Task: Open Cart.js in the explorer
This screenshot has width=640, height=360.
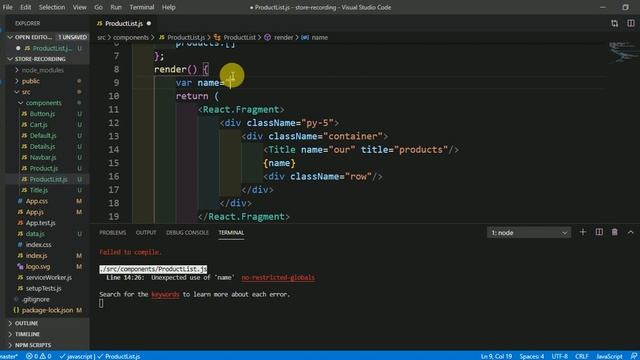Action: click(x=39, y=125)
